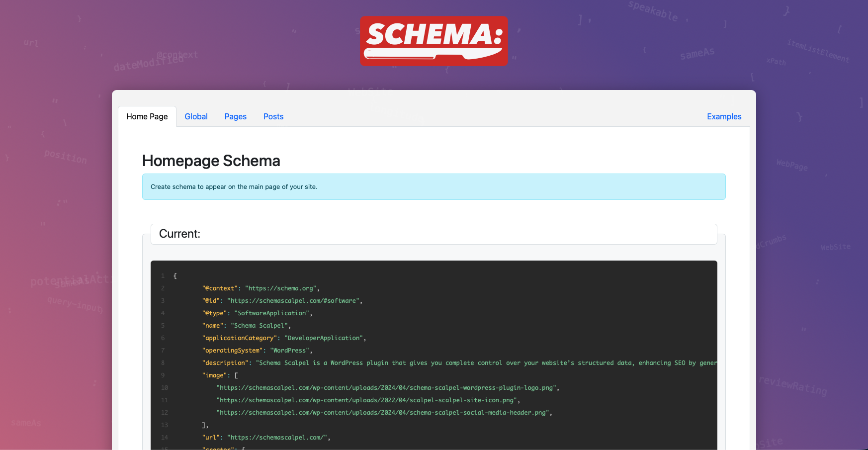Screen dimensions: 868x450
Task: Click the wordpress-plugin-logo.png image URL
Action: (388, 388)
